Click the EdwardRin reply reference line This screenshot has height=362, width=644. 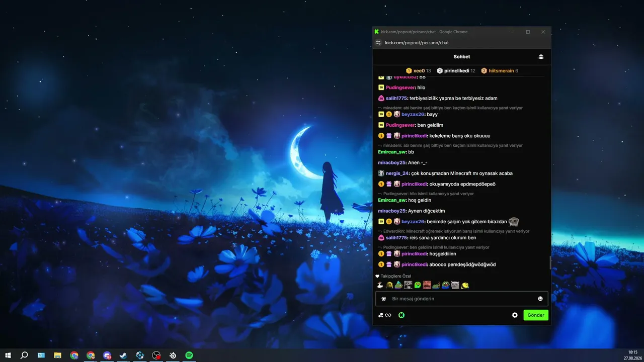click(453, 231)
